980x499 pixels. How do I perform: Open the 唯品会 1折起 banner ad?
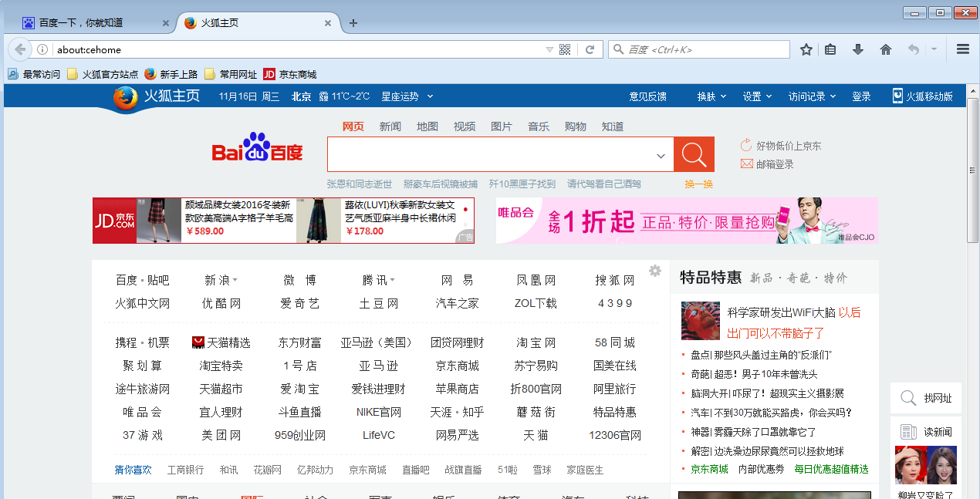point(687,221)
